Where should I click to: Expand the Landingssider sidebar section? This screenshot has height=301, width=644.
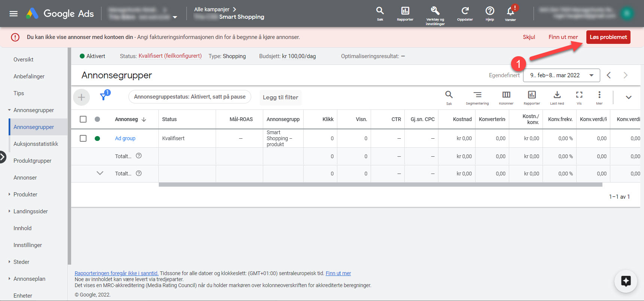[x=9, y=211]
